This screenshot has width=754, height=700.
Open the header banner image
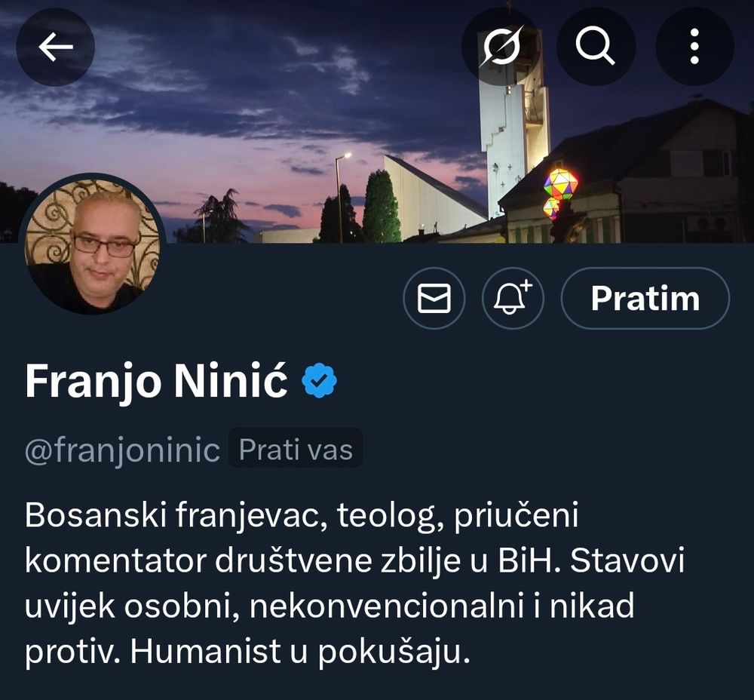coord(377,121)
